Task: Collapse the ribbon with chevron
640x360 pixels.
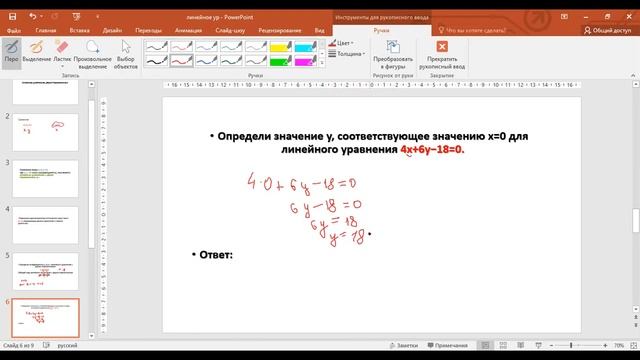Action: pyautogui.click(x=633, y=76)
